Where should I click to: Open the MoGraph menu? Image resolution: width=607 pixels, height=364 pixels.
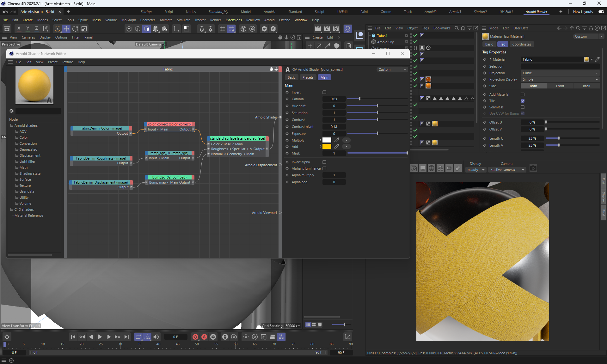pos(128,20)
